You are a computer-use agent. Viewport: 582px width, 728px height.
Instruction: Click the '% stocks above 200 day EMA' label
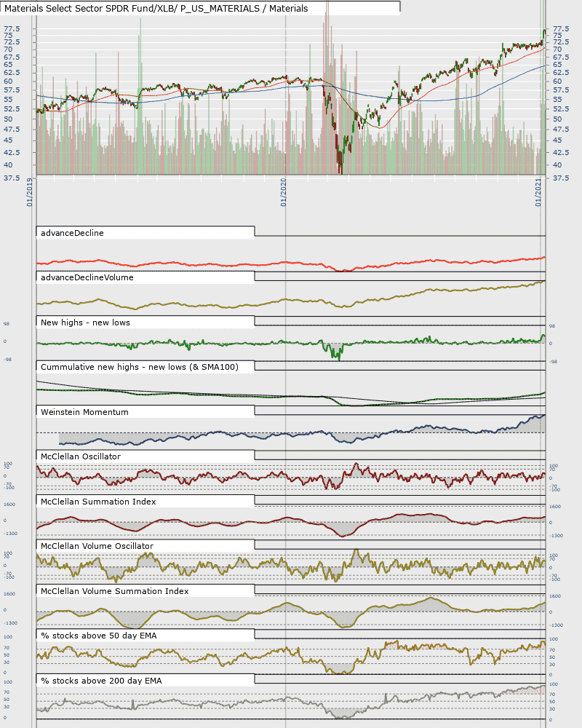click(101, 681)
